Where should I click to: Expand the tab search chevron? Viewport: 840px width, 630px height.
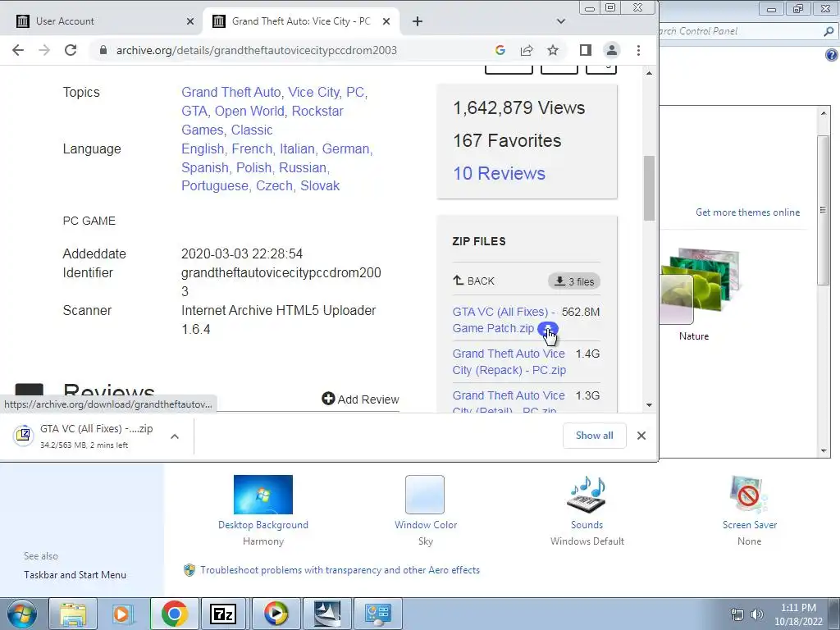click(x=561, y=21)
